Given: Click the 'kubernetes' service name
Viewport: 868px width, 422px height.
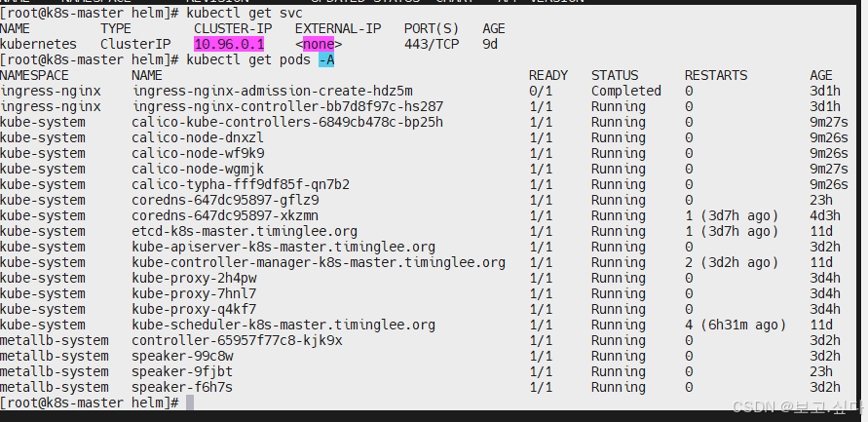Looking at the screenshot, I should pyautogui.click(x=39, y=44).
